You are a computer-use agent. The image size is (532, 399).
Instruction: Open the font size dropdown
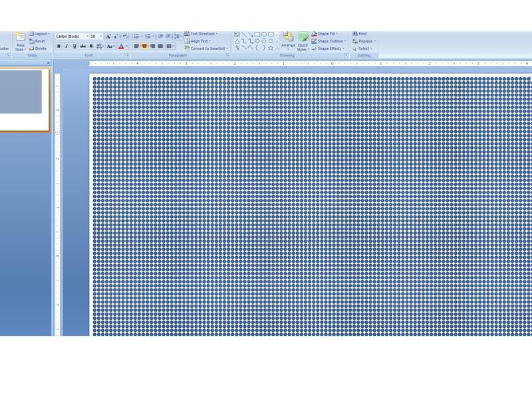100,36
